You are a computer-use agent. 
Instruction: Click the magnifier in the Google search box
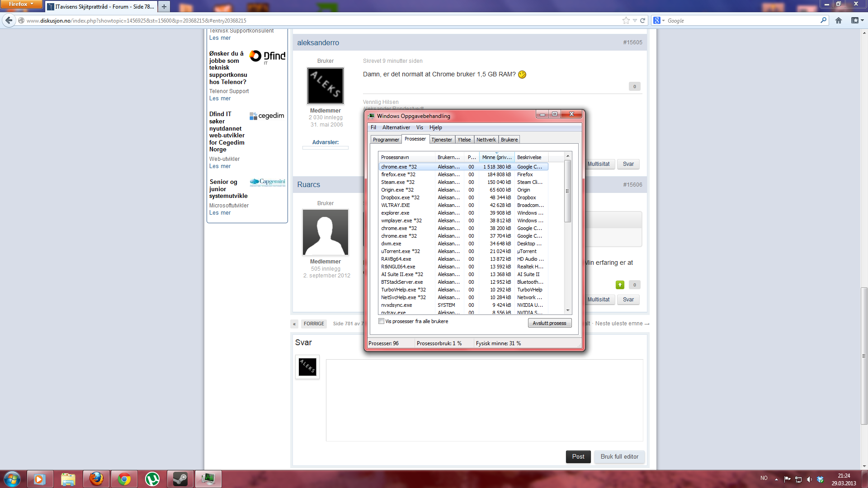tap(823, 20)
